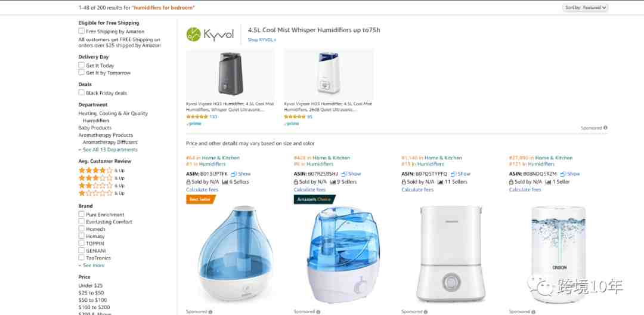The width and height of the screenshot is (644, 315).
Task: Click the Kyvol brand logo
Action: pos(210,35)
